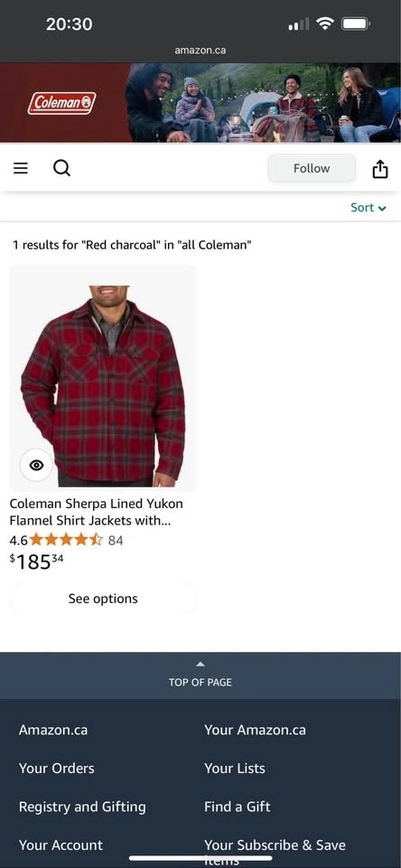Screen dimensions: 401x868
Task: Tap the Wi-Fi status icon
Action: pos(325,24)
